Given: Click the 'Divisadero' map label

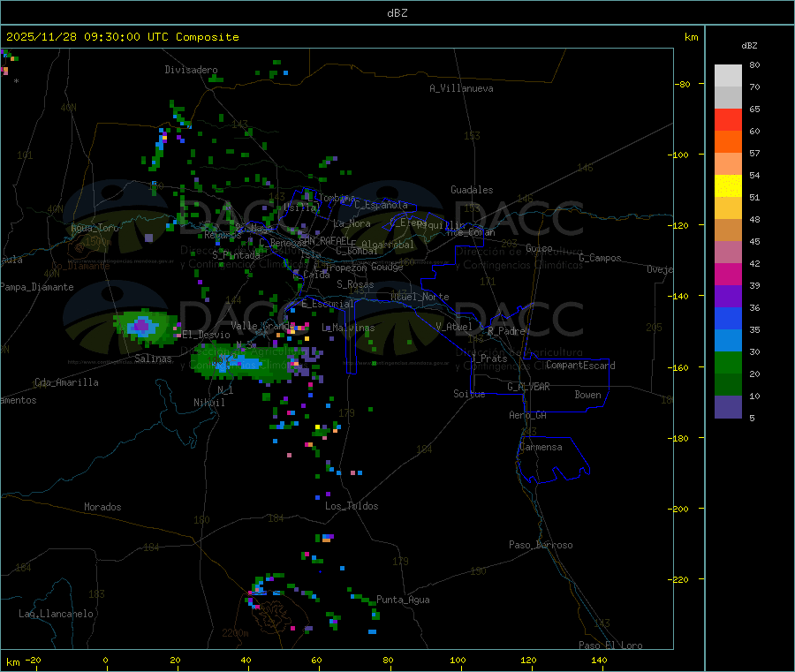Looking at the screenshot, I should tap(191, 70).
